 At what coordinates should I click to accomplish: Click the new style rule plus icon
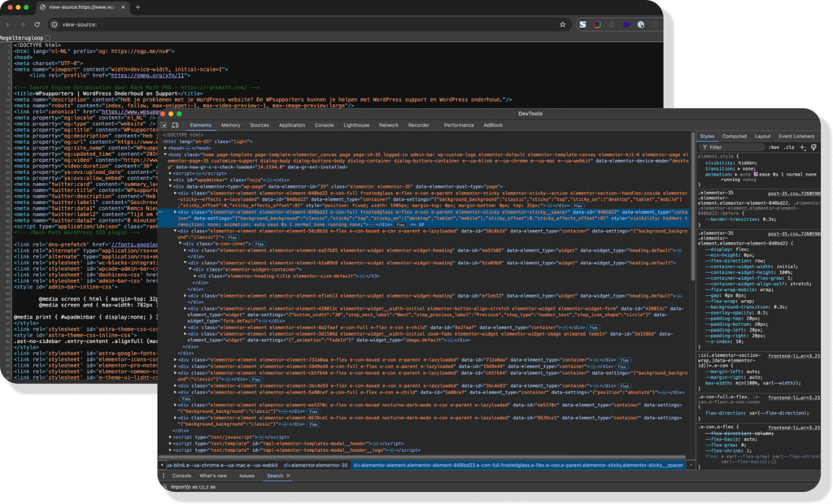[803, 147]
